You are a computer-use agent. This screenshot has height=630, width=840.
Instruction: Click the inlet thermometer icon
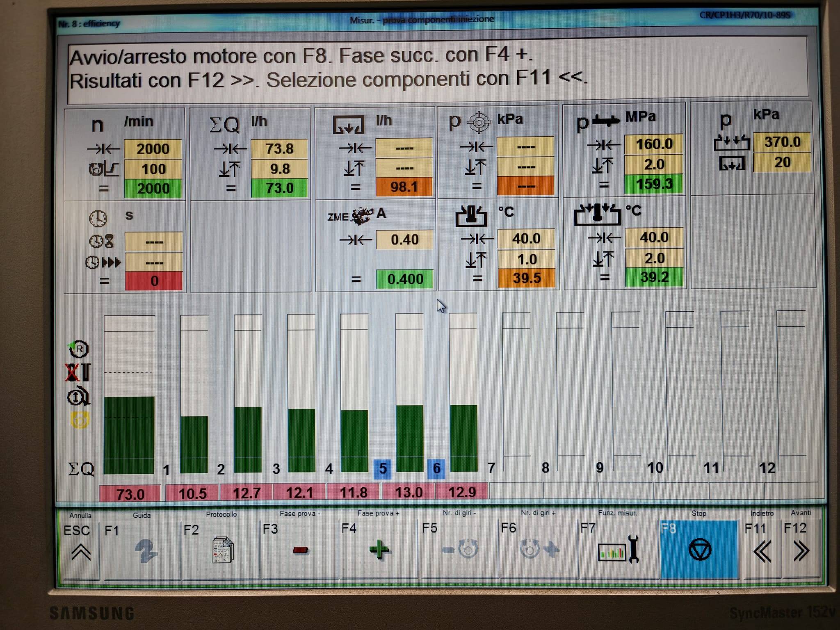[x=597, y=214]
